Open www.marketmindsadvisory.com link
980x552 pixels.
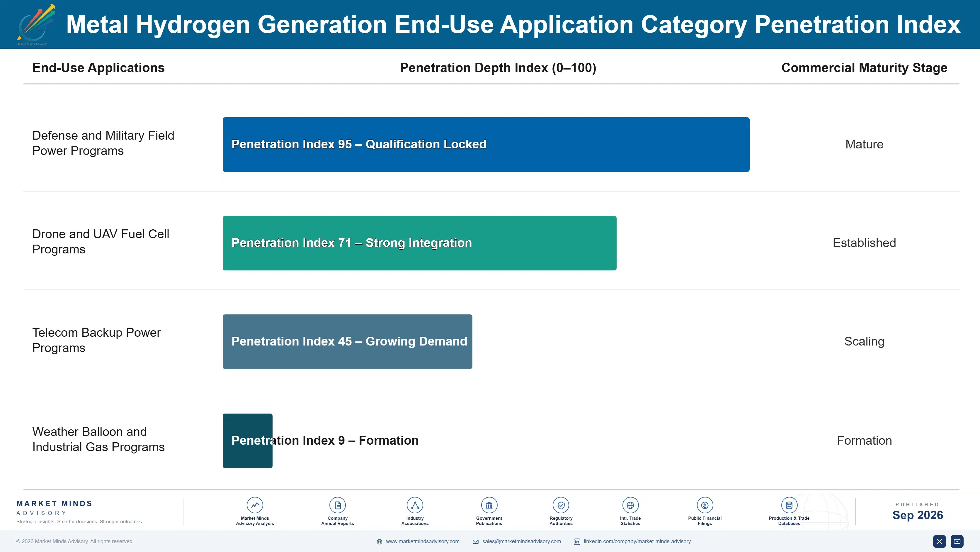coord(423,541)
